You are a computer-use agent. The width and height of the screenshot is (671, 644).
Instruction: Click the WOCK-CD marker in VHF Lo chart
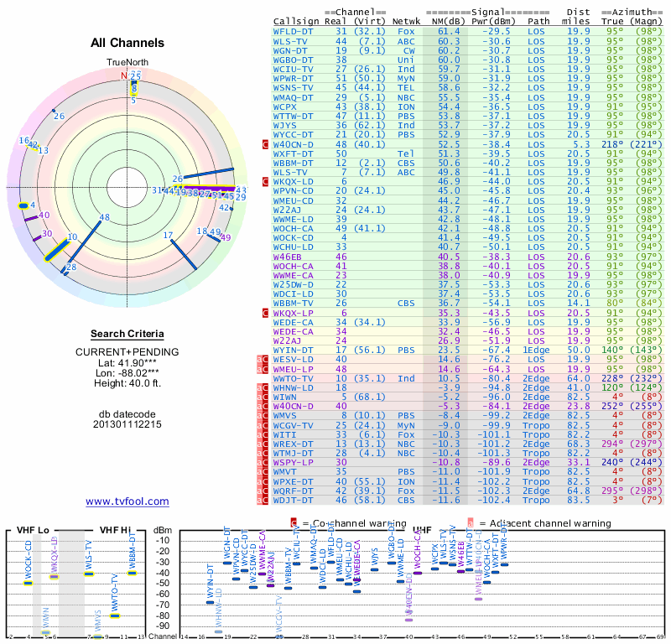[28, 582]
